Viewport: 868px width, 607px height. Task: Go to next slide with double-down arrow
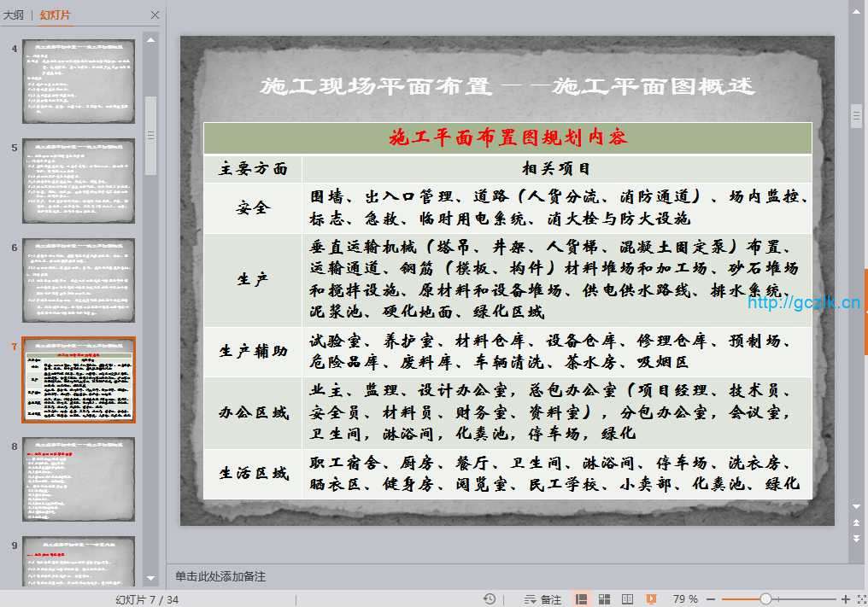(857, 538)
